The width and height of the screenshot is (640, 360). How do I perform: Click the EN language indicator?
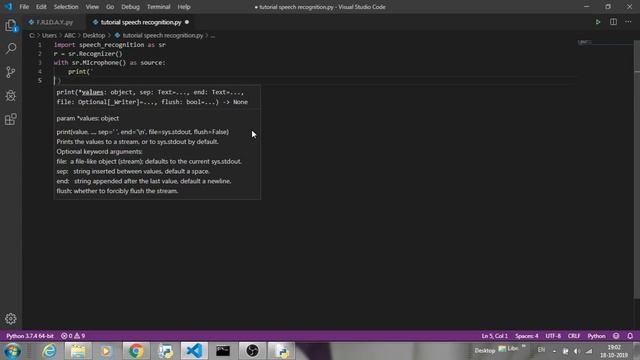click(x=542, y=350)
